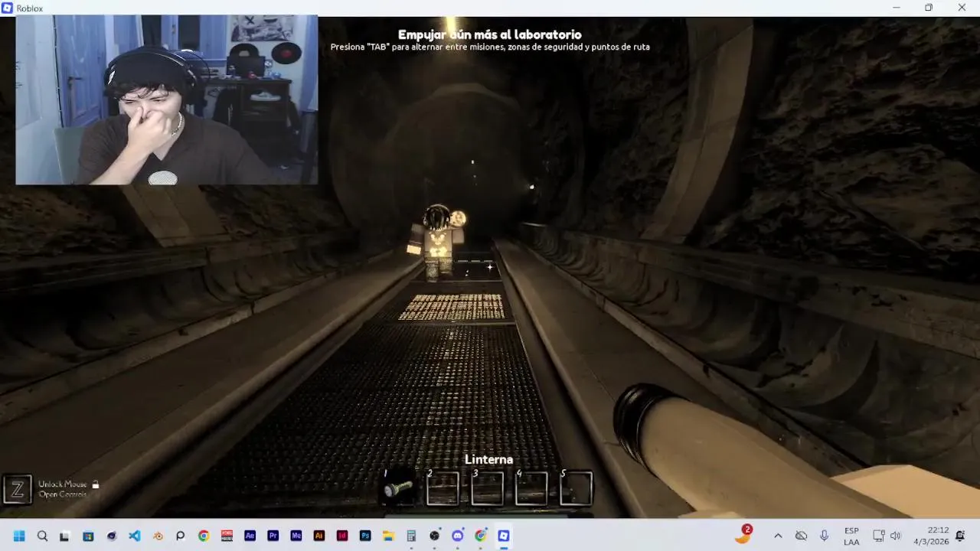The width and height of the screenshot is (980, 551).
Task: Select empty hotbar slot 4
Action: 532,488
